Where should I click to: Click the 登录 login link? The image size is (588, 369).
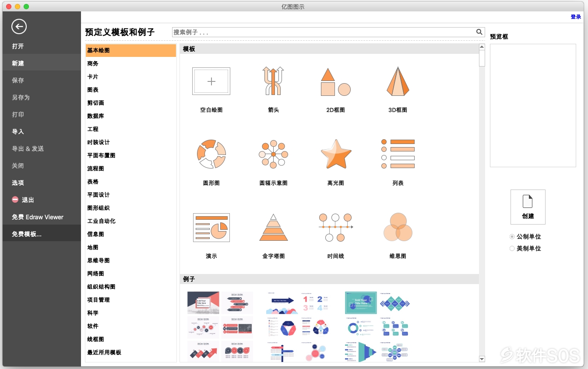[576, 17]
